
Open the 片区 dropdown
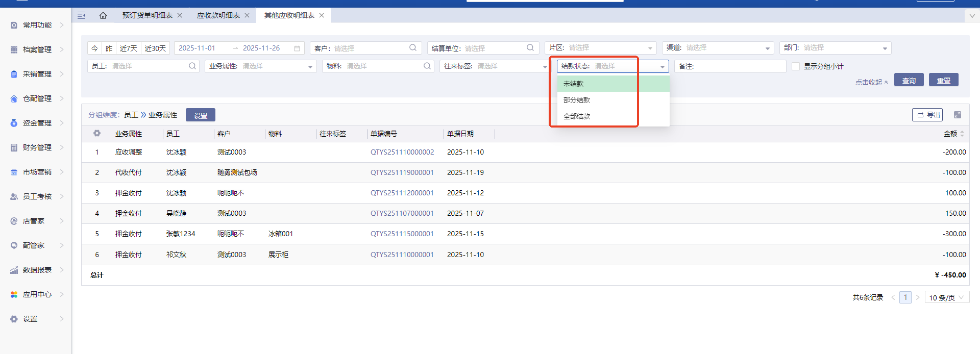pos(600,48)
